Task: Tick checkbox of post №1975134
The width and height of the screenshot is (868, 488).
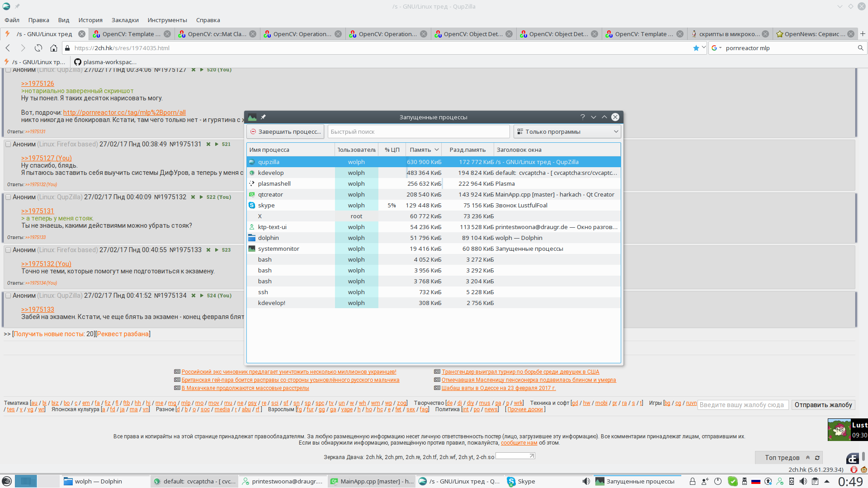Action: point(8,296)
